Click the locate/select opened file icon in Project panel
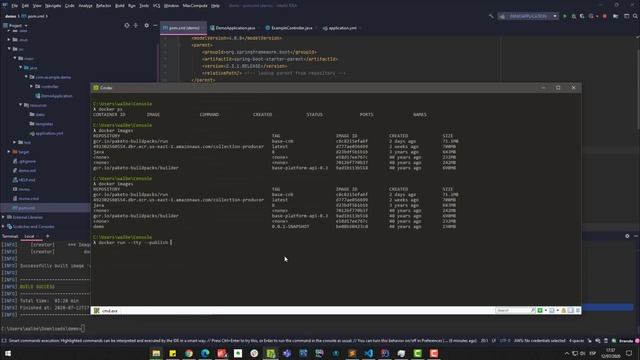The width and height of the screenshot is (640, 360). coord(127,25)
